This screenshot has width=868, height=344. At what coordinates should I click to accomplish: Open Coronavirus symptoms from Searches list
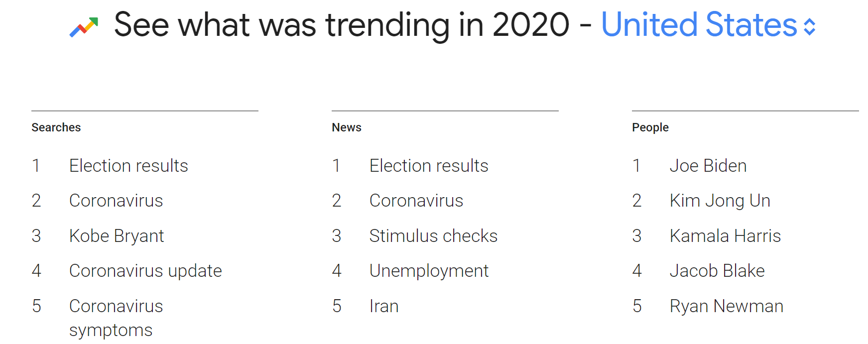coord(116,317)
